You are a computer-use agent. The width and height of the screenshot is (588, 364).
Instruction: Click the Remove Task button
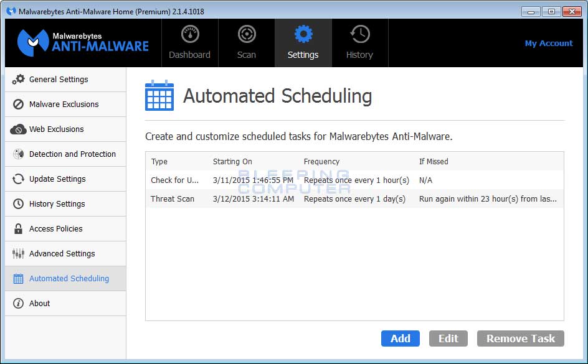pyautogui.click(x=521, y=338)
